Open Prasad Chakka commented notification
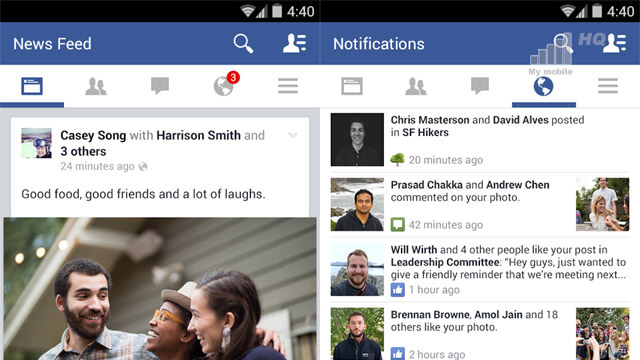The height and width of the screenshot is (360, 640). click(480, 204)
